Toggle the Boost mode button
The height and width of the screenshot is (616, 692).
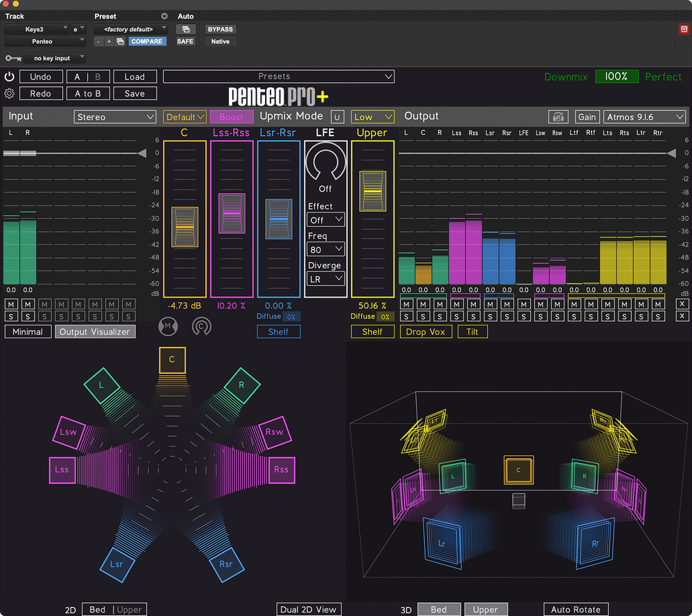coord(232,117)
